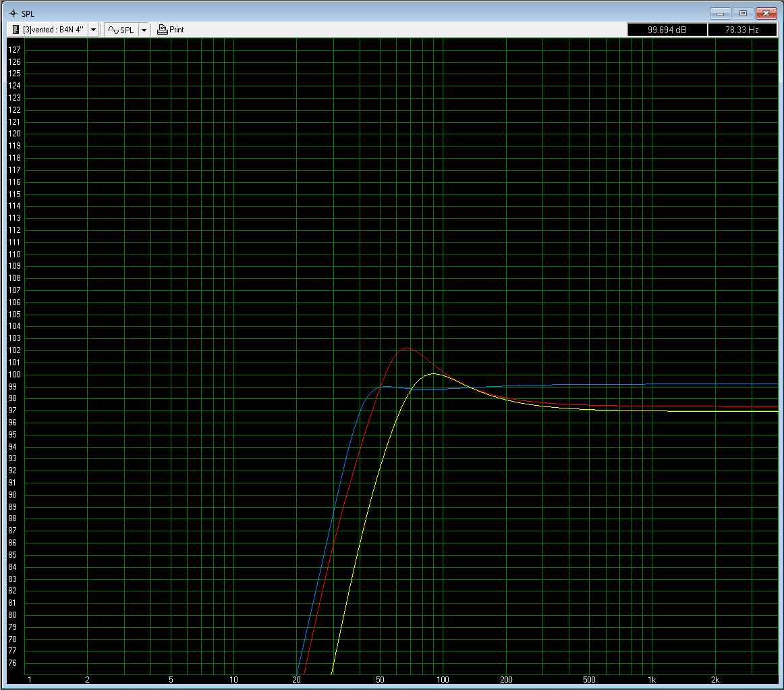Click the 99.694 dB readout field
This screenshot has width=784, height=690.
coord(667,30)
